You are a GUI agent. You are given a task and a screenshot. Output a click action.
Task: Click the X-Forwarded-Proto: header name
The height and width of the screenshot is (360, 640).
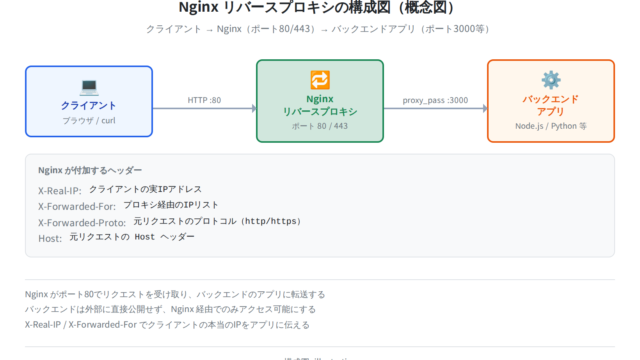pos(82,222)
